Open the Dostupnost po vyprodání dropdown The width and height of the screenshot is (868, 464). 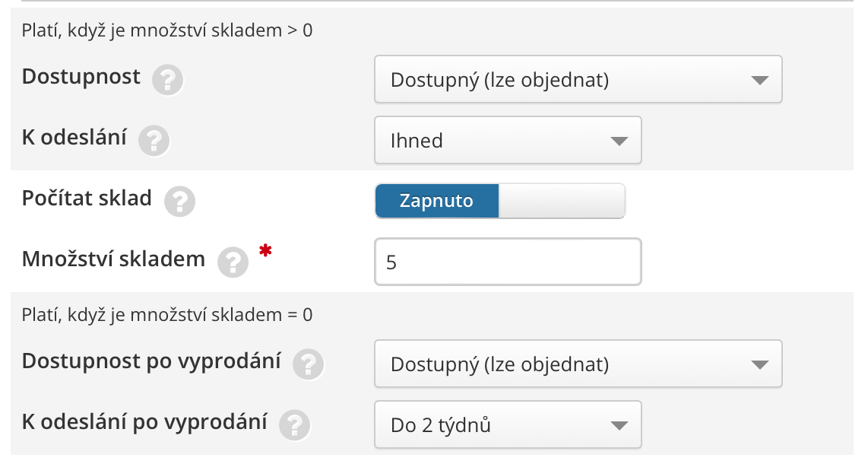click(x=578, y=364)
